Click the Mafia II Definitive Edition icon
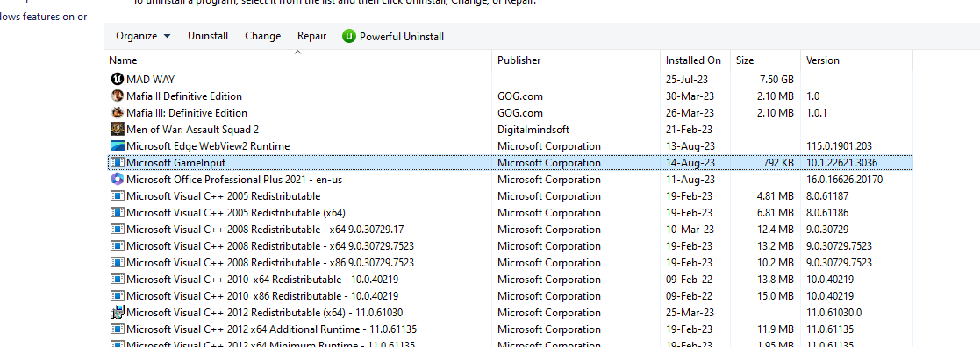 118,96
